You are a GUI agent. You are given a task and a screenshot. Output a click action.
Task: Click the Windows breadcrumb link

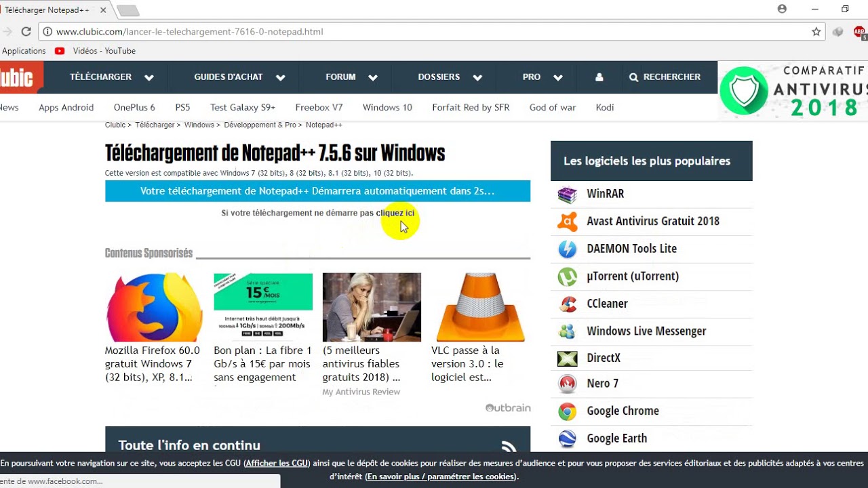[199, 125]
